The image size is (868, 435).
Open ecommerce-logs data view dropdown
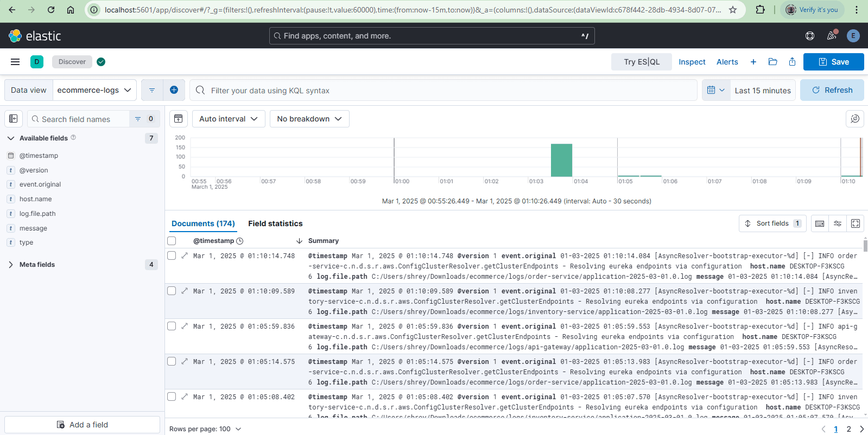point(94,90)
